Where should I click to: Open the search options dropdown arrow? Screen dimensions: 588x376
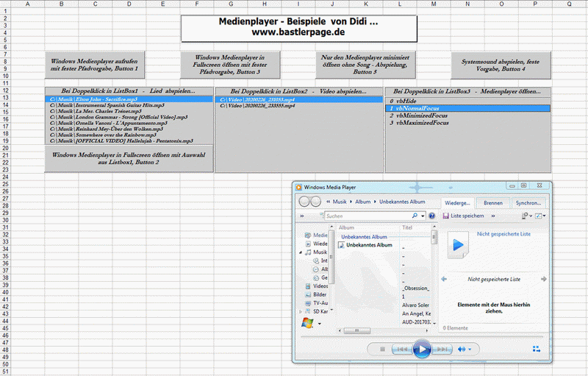click(x=423, y=216)
